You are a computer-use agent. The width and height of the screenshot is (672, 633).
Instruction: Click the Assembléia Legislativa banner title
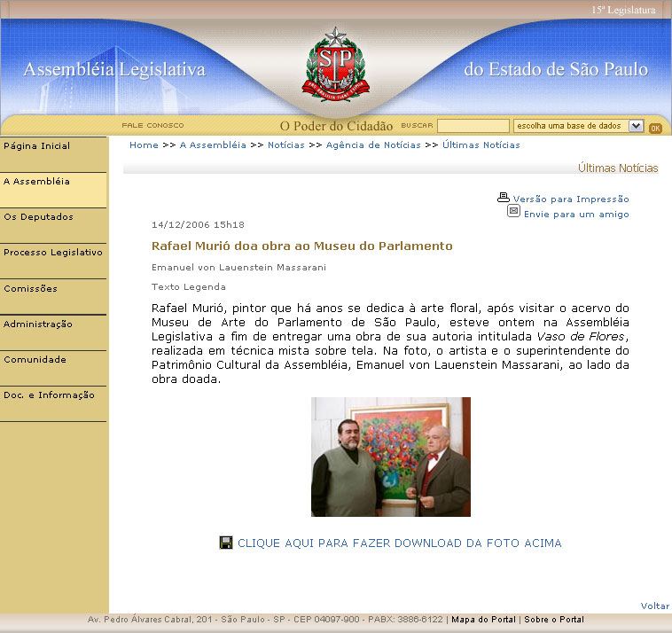115,69
